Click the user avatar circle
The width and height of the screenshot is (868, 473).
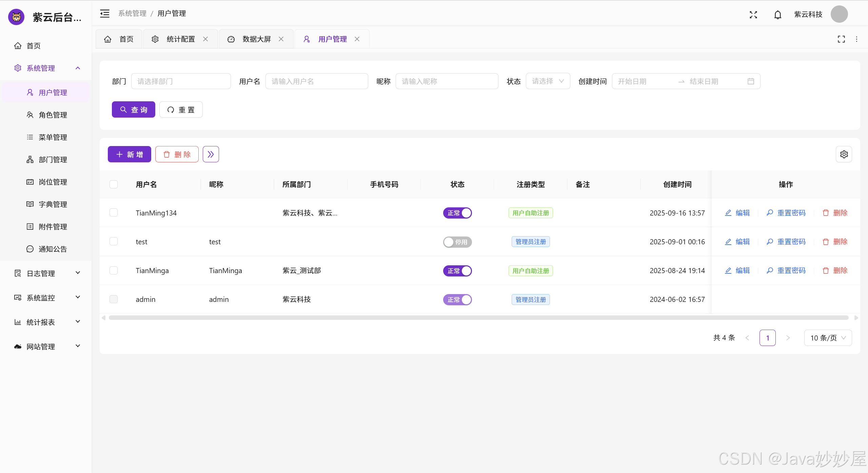[839, 14]
